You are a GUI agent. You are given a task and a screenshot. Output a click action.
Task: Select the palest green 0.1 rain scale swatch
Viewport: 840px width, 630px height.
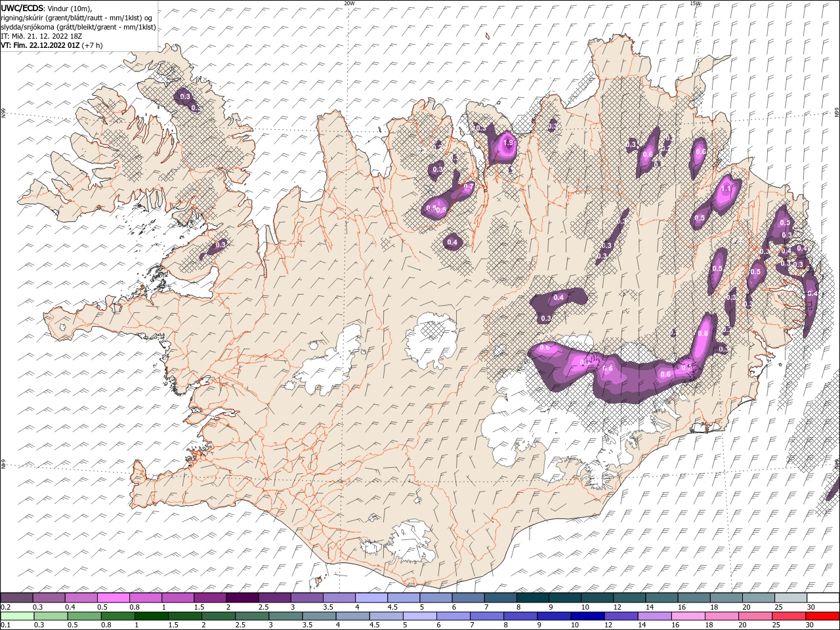point(17,616)
